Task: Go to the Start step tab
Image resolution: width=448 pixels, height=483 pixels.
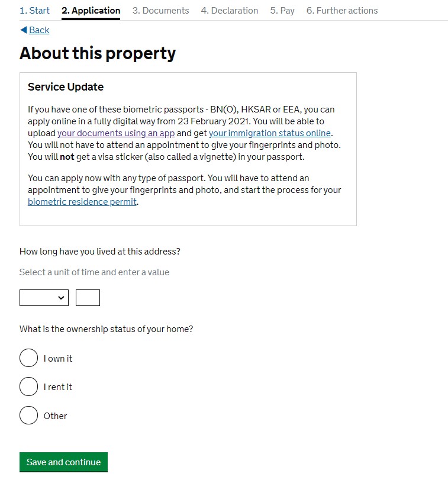Action: (x=34, y=11)
